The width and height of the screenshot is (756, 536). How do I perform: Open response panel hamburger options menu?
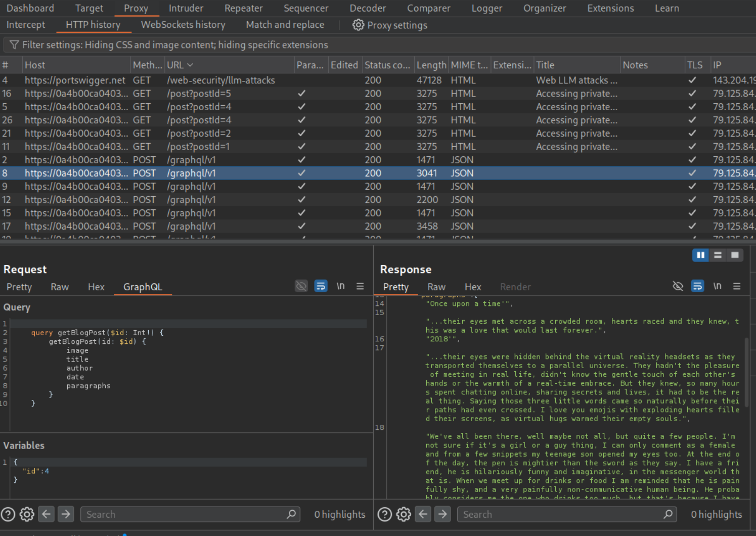[x=737, y=286]
